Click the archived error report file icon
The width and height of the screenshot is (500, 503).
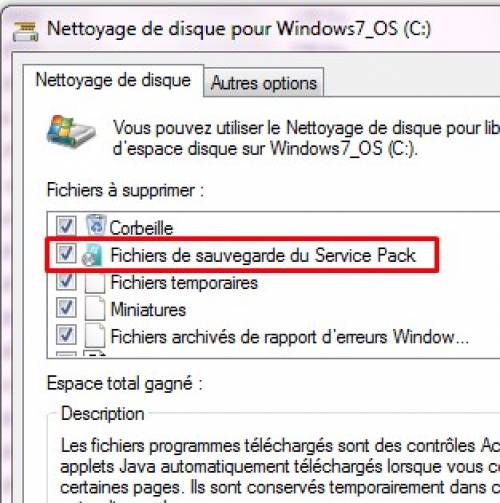tap(95, 336)
